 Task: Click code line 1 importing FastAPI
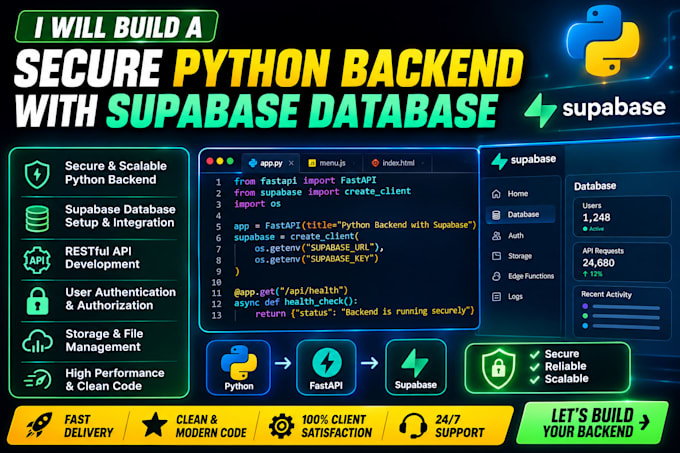click(305, 180)
